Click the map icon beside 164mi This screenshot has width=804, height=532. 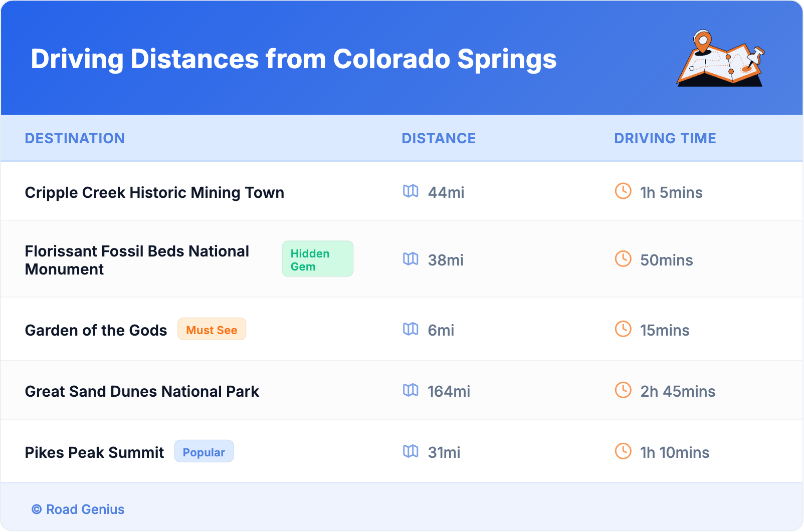pos(411,390)
